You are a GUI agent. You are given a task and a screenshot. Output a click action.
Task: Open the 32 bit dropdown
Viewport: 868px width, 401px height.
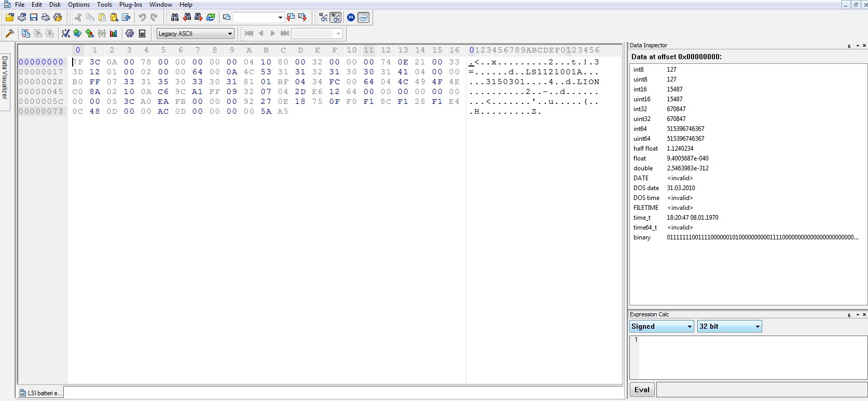(729, 326)
